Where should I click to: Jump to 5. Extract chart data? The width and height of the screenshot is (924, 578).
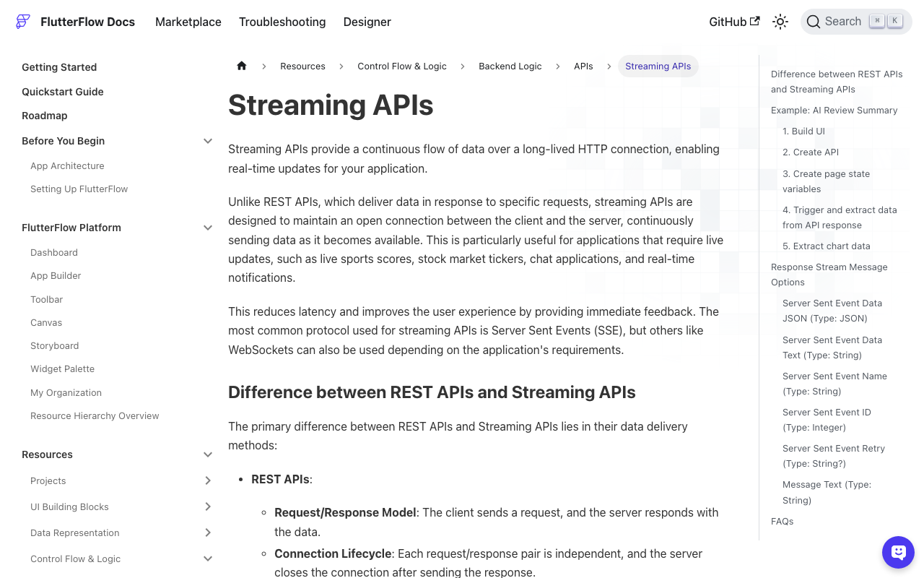point(827,246)
